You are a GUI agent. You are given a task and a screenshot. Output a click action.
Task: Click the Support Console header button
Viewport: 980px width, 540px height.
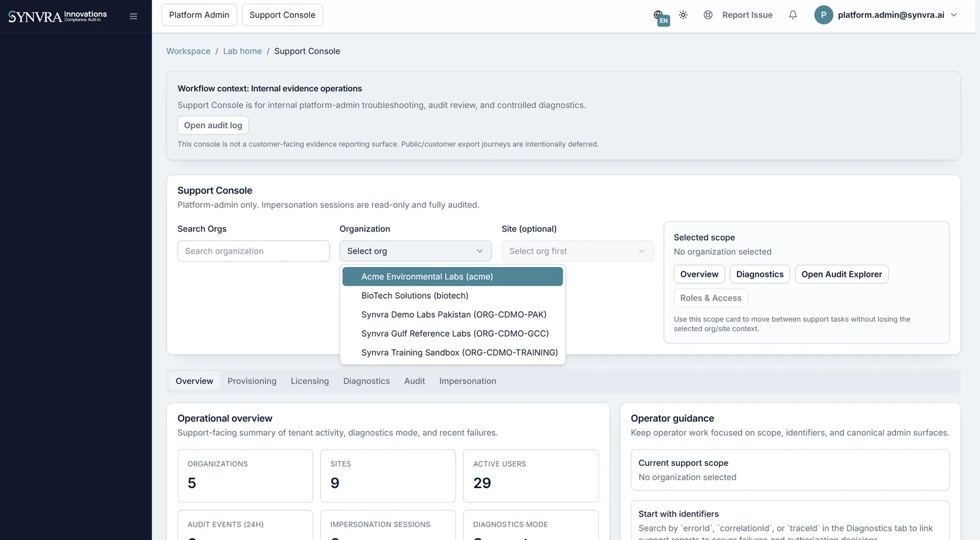pos(282,15)
